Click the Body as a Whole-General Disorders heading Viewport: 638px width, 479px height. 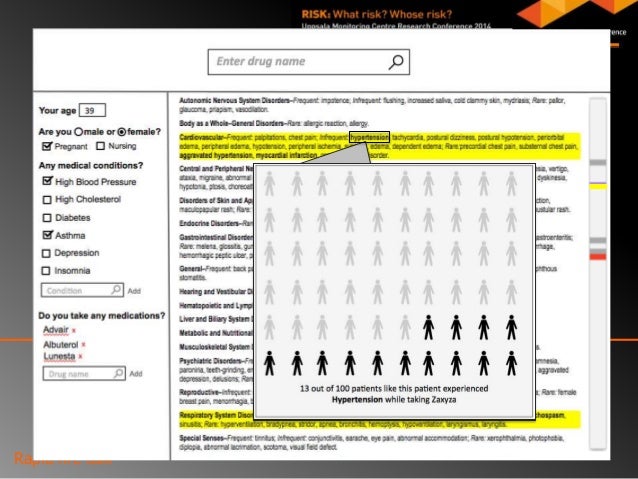(x=232, y=123)
